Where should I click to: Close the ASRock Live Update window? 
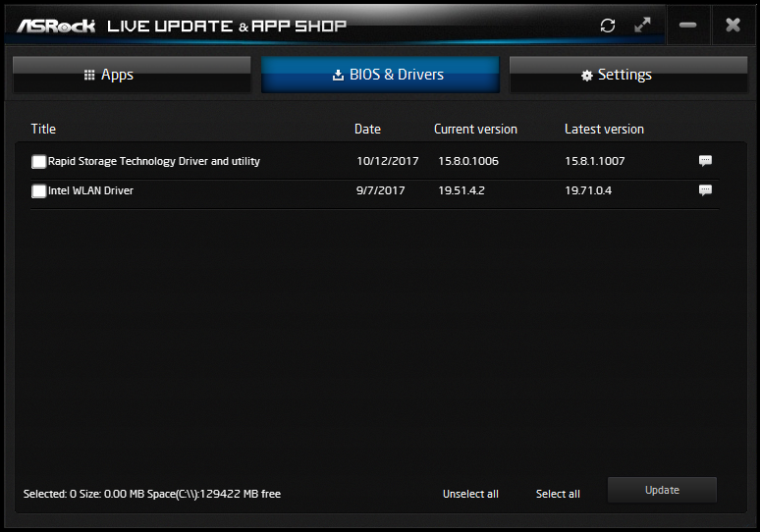pos(733,25)
